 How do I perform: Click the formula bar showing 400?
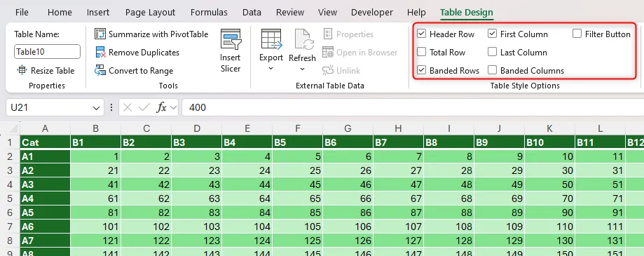(413, 107)
